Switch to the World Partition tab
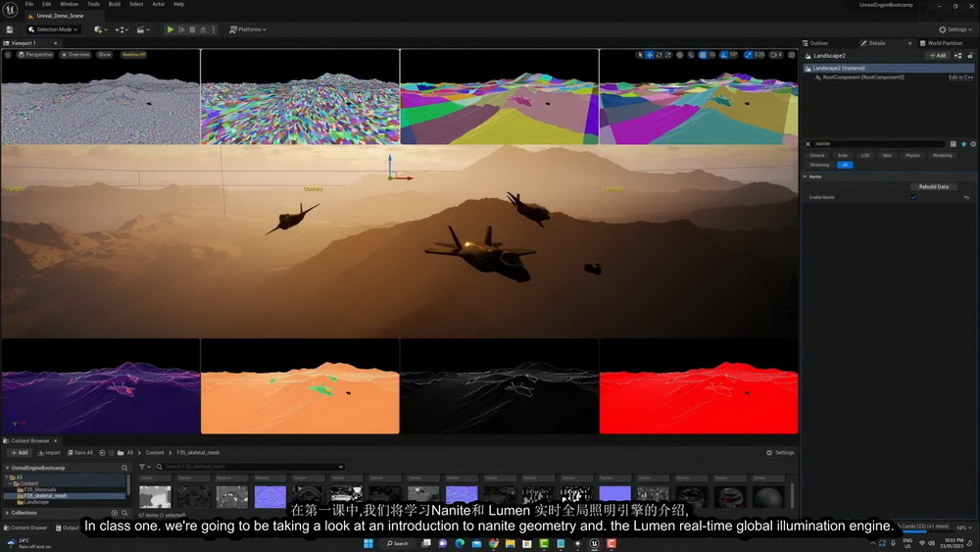980x552 pixels. click(941, 43)
